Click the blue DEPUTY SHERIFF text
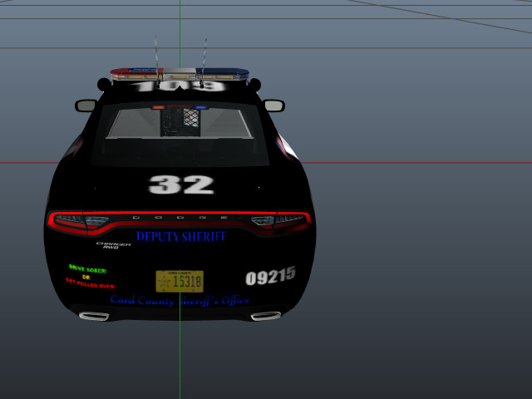 tap(181, 237)
